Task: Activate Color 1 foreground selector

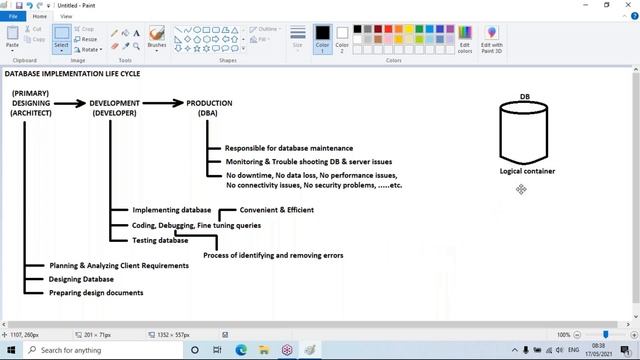Action: 322,39
